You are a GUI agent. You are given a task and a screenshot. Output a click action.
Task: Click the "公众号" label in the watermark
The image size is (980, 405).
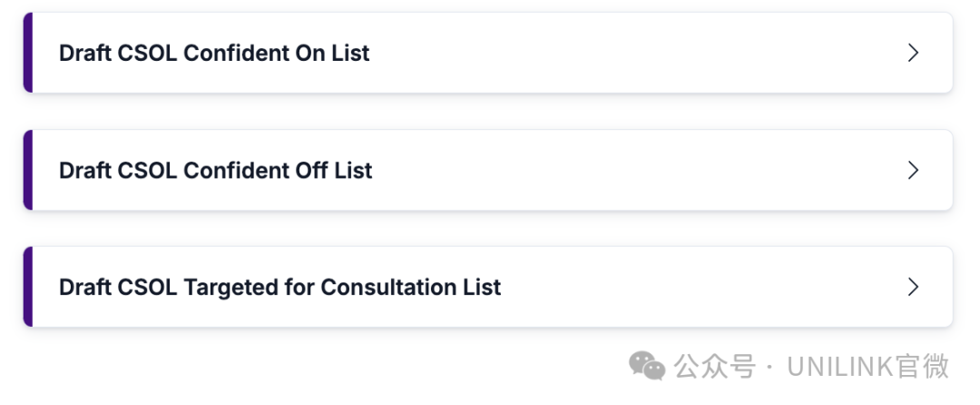pos(714,366)
